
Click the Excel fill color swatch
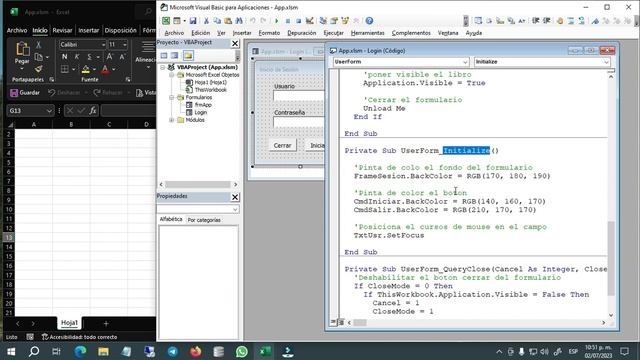tap(86, 69)
